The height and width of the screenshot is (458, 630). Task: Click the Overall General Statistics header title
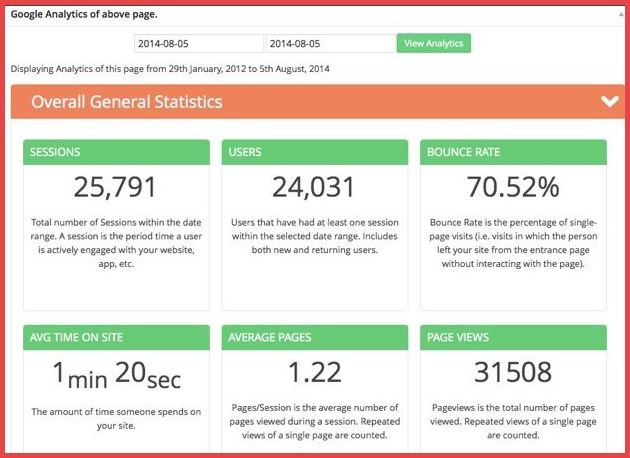tap(127, 102)
